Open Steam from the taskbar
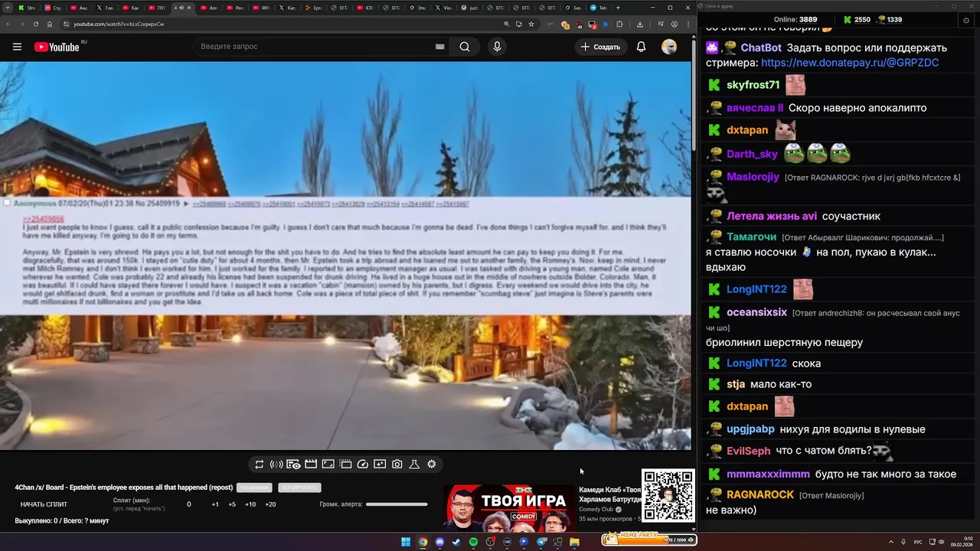The image size is (980, 551). 456,542
